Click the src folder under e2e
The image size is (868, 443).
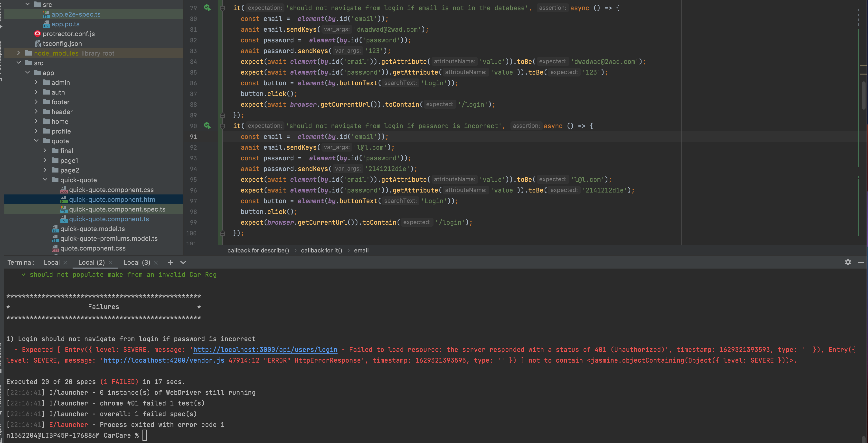pos(47,4)
